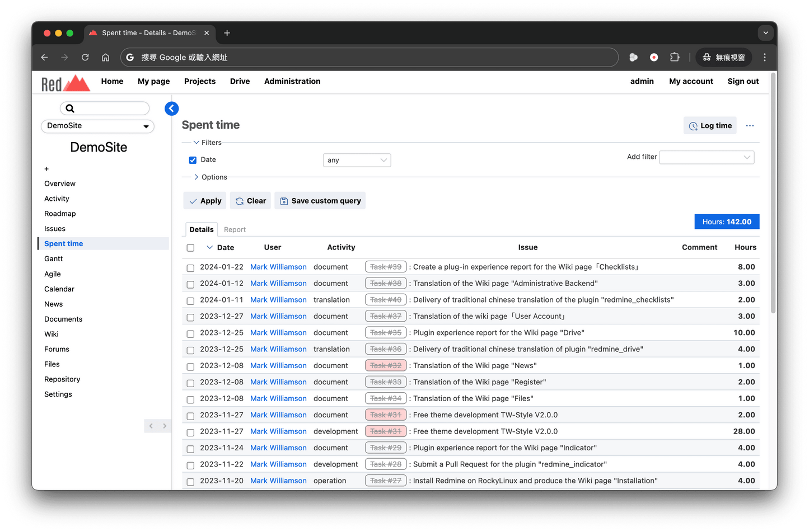The image size is (809, 532).
Task: Click the clock icon inside the Log time button
Action: point(693,125)
